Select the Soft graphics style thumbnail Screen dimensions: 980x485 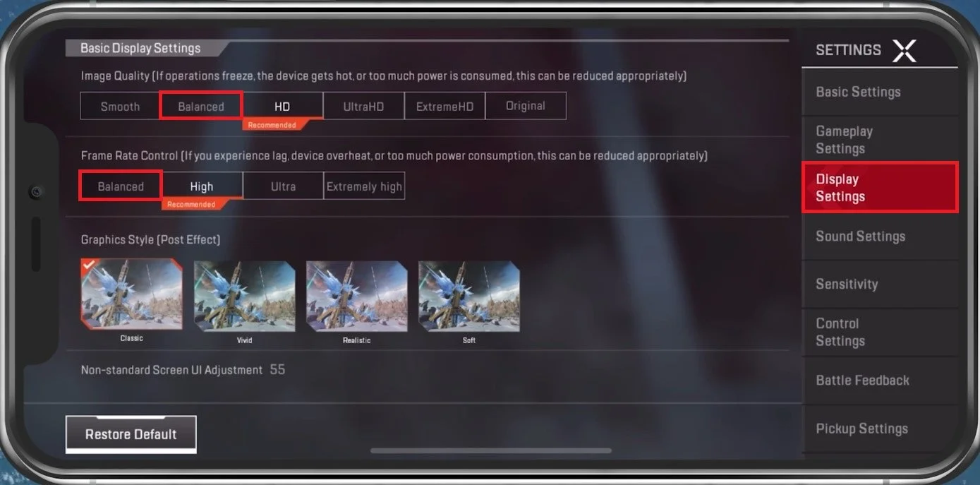tap(468, 297)
